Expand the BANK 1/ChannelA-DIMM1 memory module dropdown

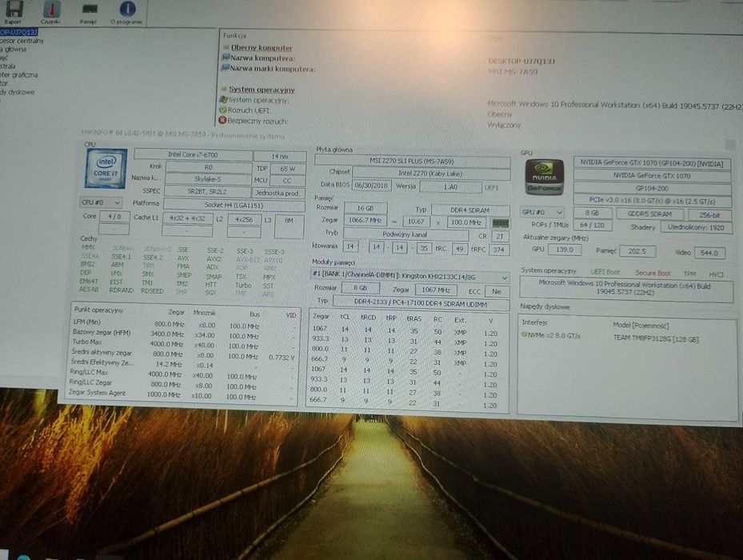point(409,276)
